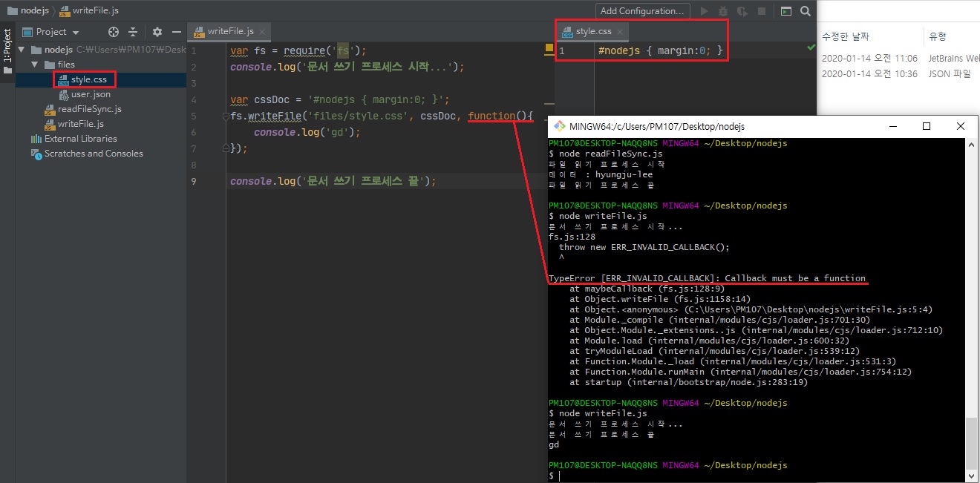Collapse the nodejs root folder

21,50
